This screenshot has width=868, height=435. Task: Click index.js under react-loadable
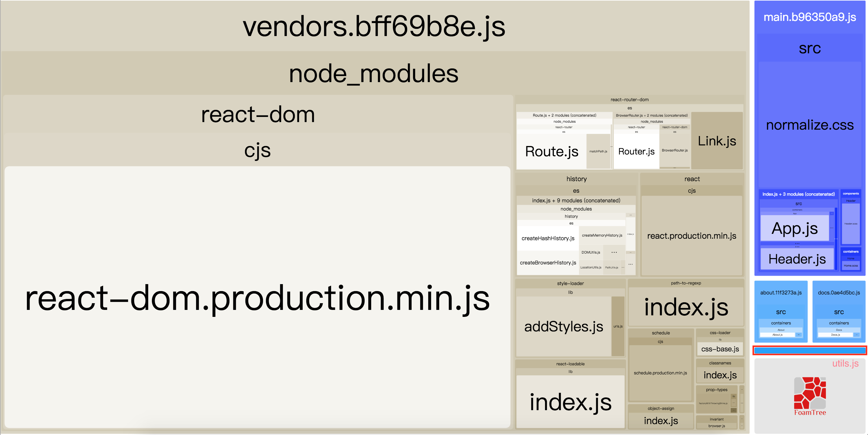[570, 402]
